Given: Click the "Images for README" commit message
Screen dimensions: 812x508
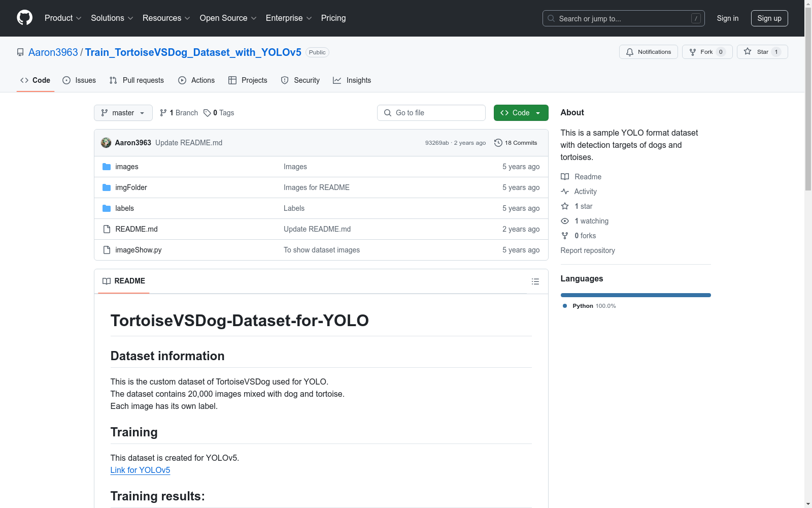Looking at the screenshot, I should tap(317, 187).
